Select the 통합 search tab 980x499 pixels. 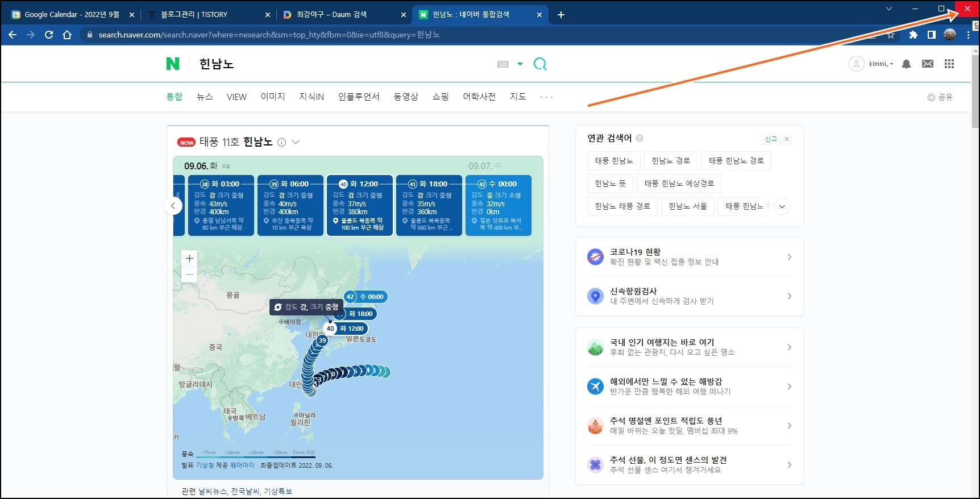(x=175, y=97)
